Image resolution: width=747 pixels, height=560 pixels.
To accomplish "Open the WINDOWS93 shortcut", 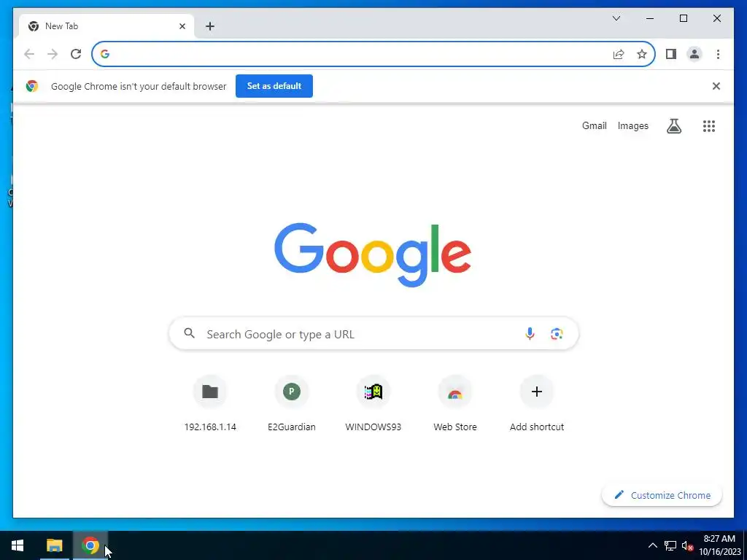I will point(373,403).
